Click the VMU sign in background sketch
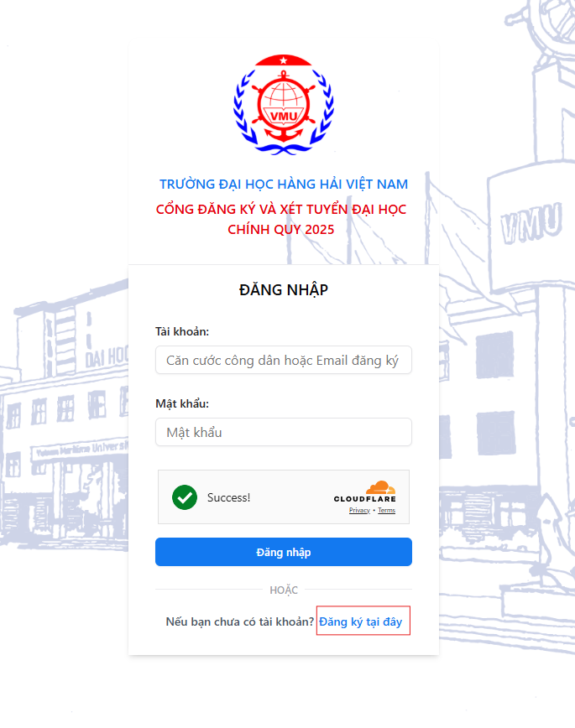 (531, 222)
